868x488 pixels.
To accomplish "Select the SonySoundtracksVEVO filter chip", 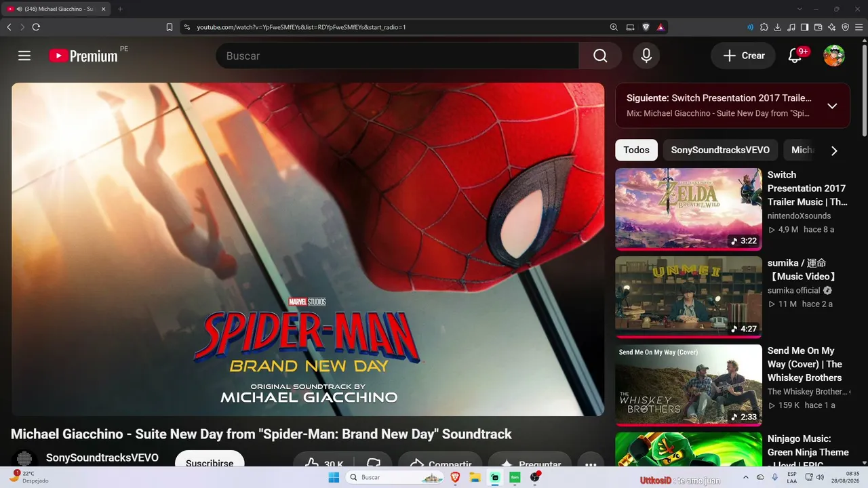I will pyautogui.click(x=720, y=150).
